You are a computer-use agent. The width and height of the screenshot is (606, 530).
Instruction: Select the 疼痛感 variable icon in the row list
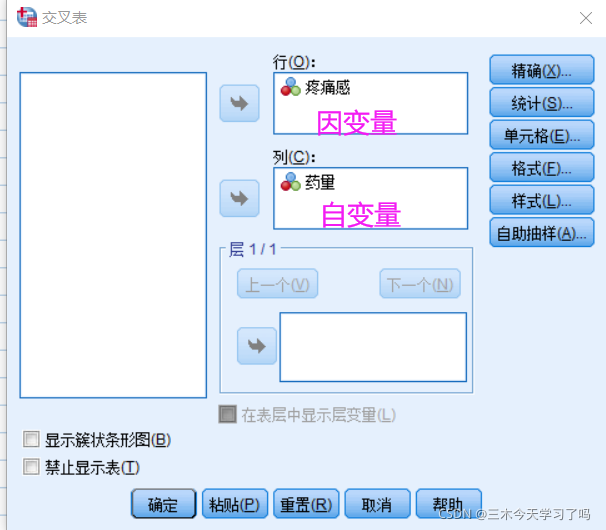(x=290, y=87)
